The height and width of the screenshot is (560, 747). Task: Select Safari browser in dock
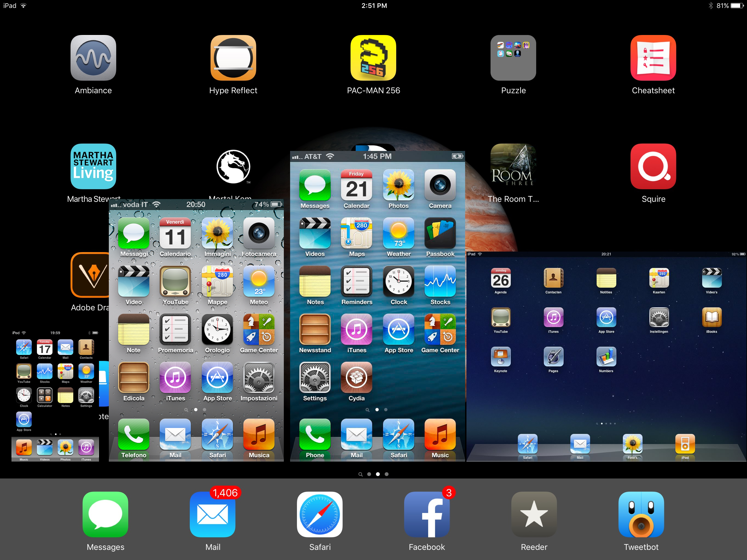pos(318,521)
